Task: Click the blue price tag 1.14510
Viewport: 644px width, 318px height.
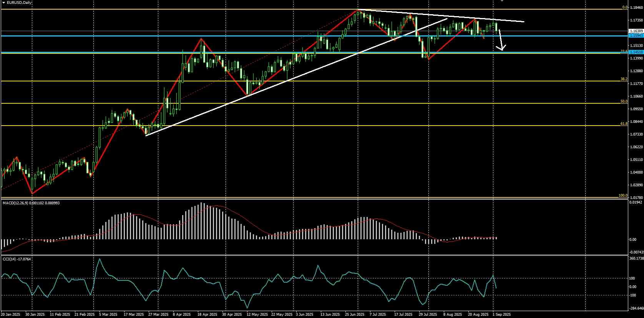Action: tap(636, 52)
